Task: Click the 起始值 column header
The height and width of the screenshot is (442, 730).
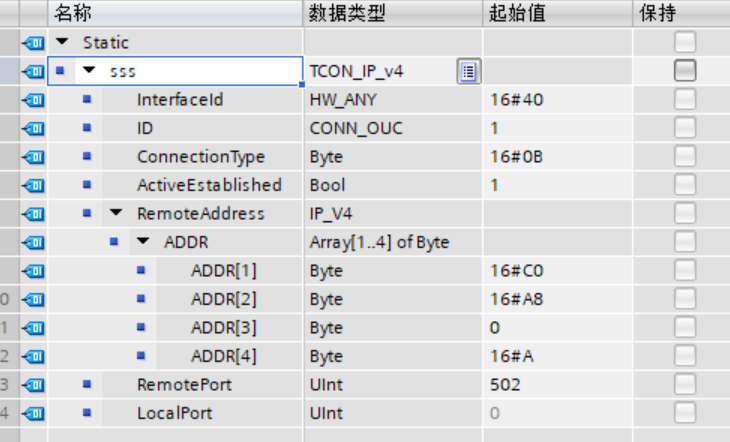Action: (x=517, y=13)
